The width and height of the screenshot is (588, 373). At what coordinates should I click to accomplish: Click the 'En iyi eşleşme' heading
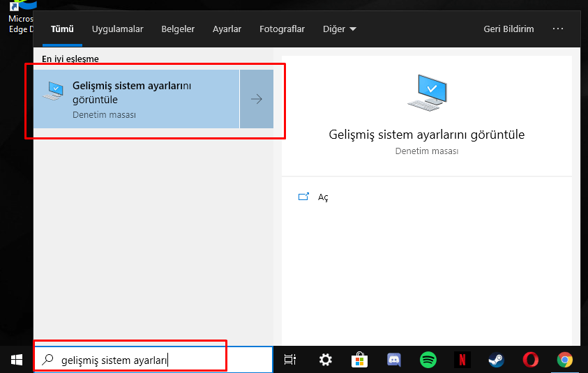point(70,59)
